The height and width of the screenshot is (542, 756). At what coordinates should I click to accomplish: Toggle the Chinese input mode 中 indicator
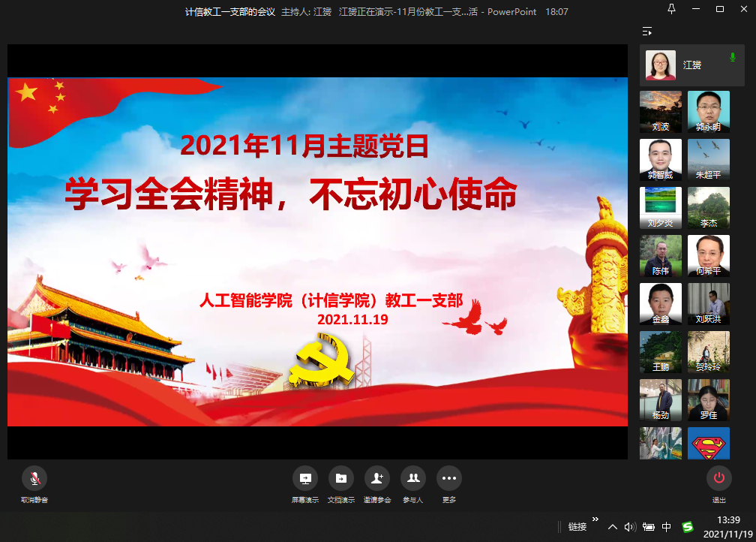coord(667,527)
